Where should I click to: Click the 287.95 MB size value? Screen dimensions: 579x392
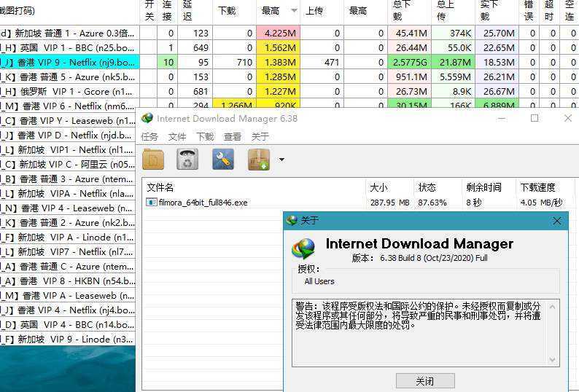390,203
